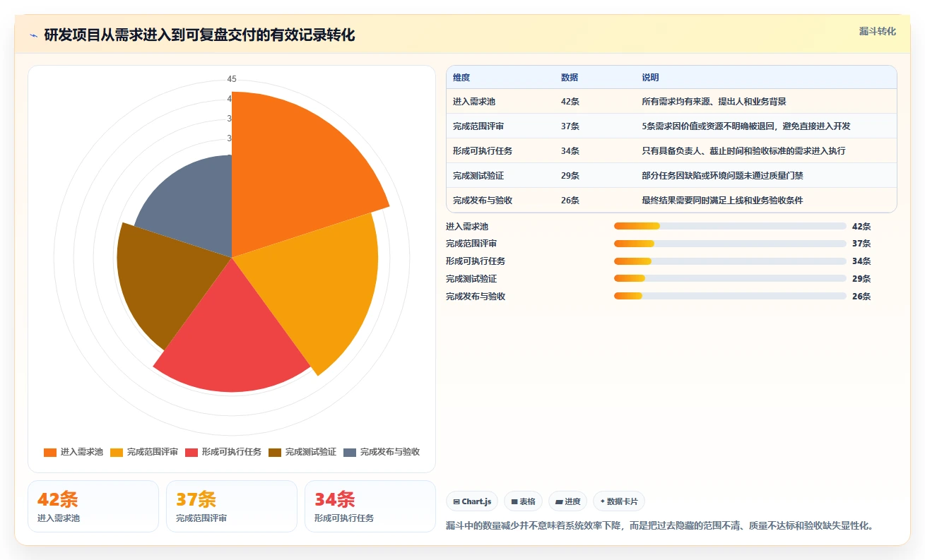Click the 形成可执行任务 progress bar
Image resolution: width=925 pixels, height=560 pixels.
point(730,261)
